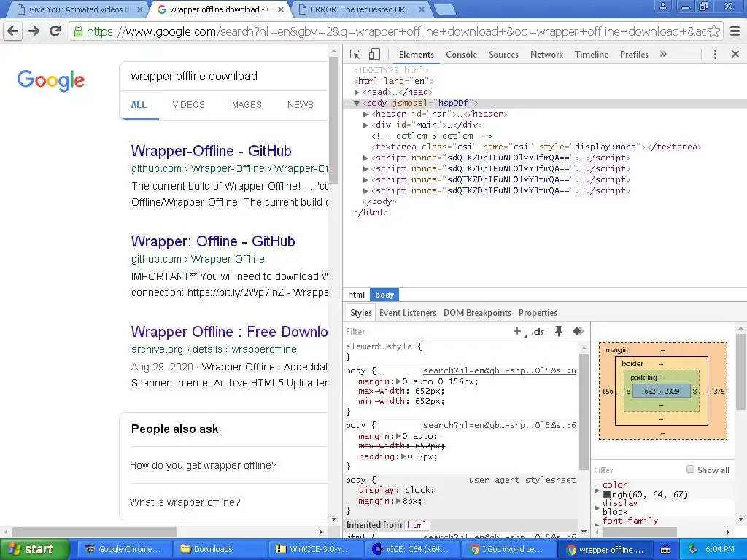Click the browser forward arrow
Screen dimensions: 747x560
(34, 31)
